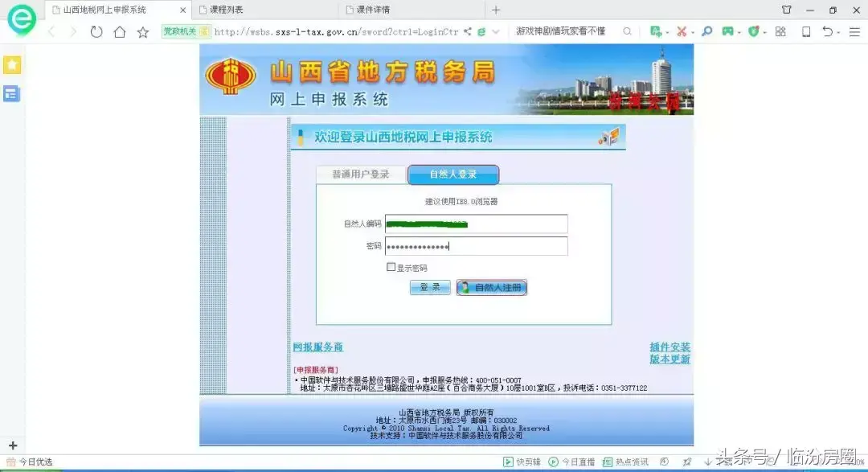Switch to the 课程列表 browser tab
This screenshot has height=472, width=868.
point(266,10)
